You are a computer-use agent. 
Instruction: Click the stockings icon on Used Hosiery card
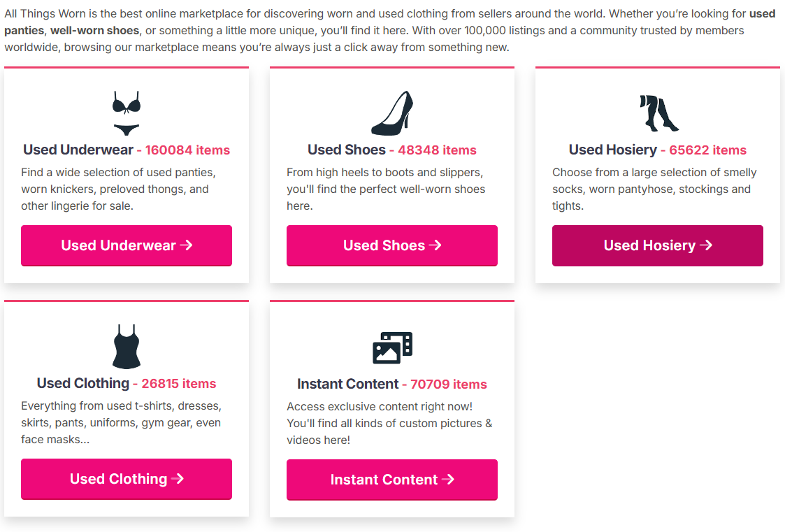click(658, 112)
